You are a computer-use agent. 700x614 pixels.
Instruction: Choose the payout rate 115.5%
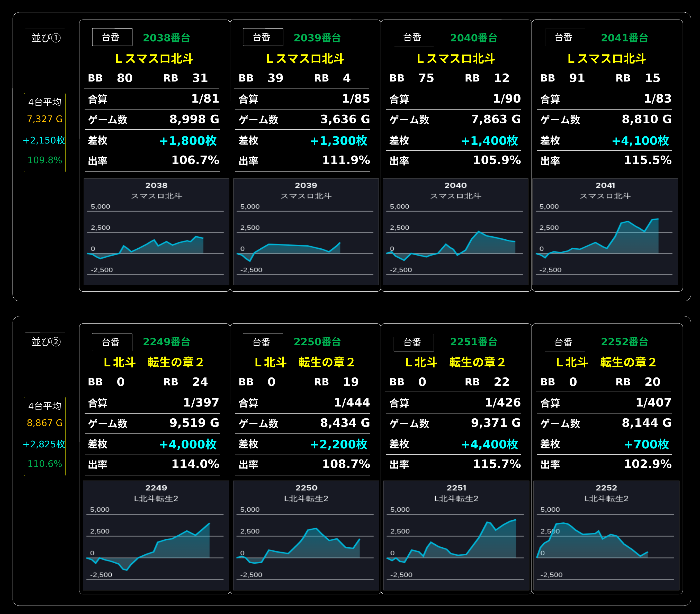648,160
